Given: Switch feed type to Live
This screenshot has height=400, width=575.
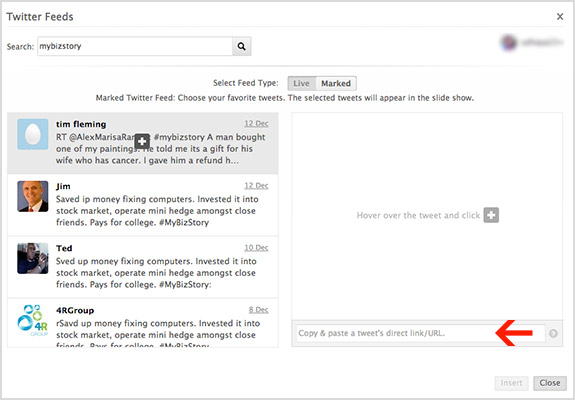Looking at the screenshot, I should tap(301, 83).
